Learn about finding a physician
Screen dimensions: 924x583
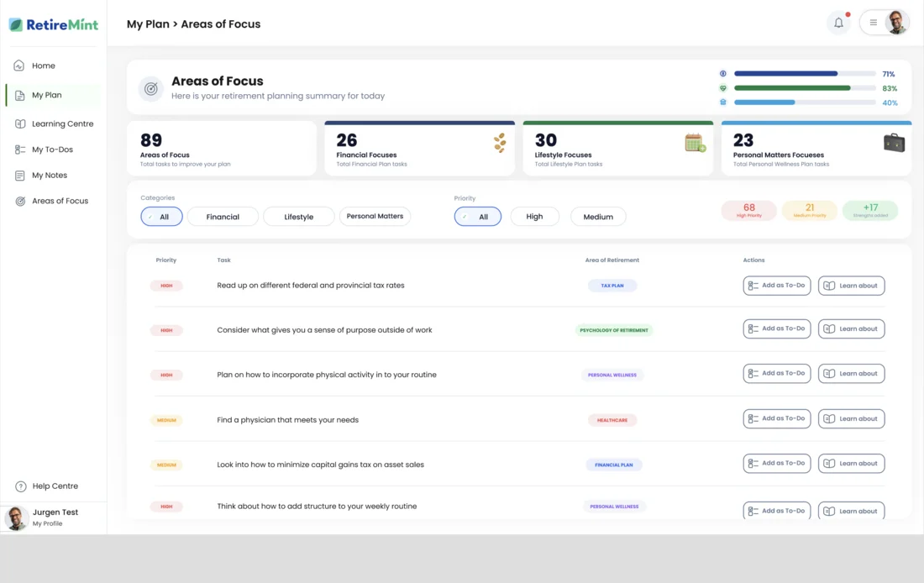pos(852,418)
